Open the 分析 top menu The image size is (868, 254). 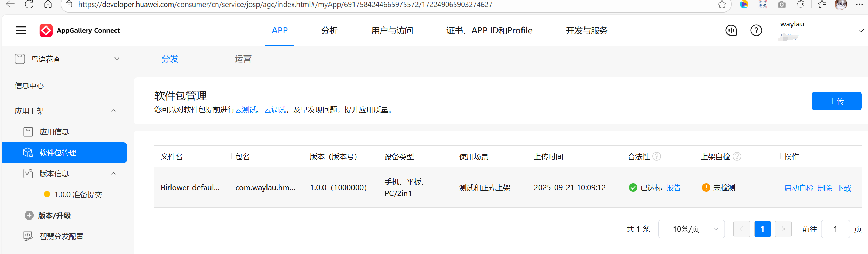329,31
